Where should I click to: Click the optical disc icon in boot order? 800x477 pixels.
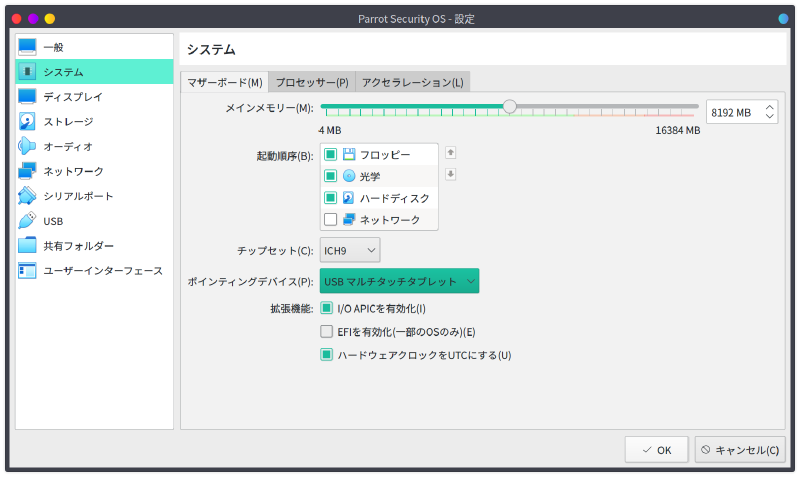click(349, 176)
